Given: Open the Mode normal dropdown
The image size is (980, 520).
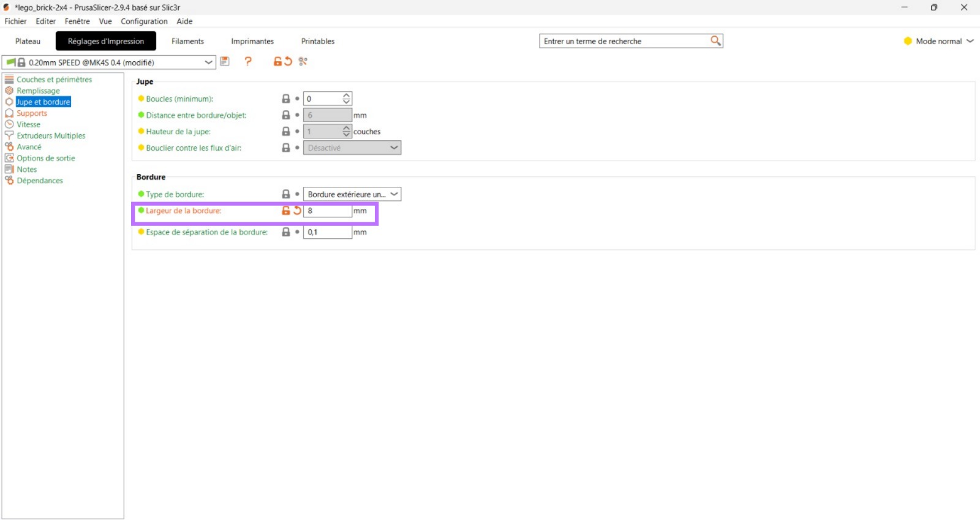Looking at the screenshot, I should coord(970,41).
